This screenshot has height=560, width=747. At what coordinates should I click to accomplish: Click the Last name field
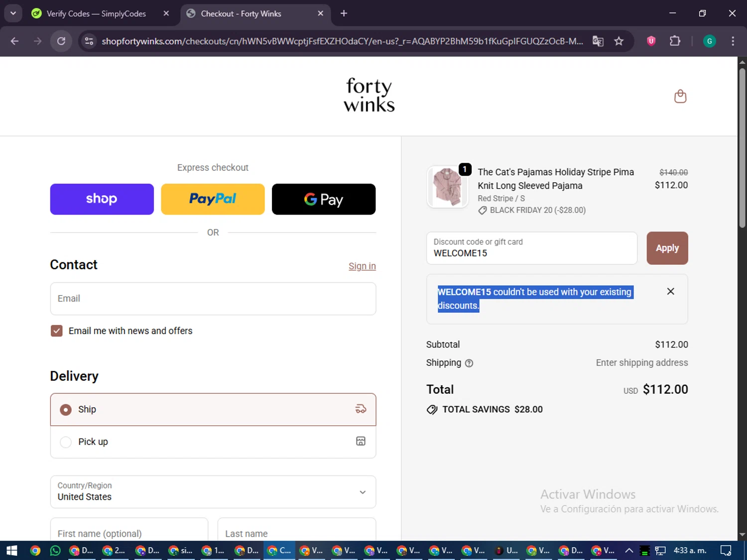pyautogui.click(x=297, y=530)
